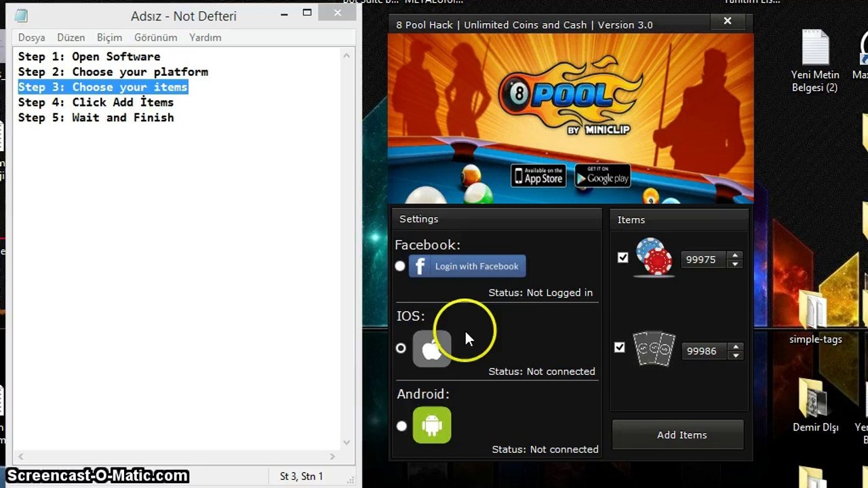Screen dimensions: 868x488
Task: Click the 'Status: Not Logged in' text
Action: [x=540, y=293]
